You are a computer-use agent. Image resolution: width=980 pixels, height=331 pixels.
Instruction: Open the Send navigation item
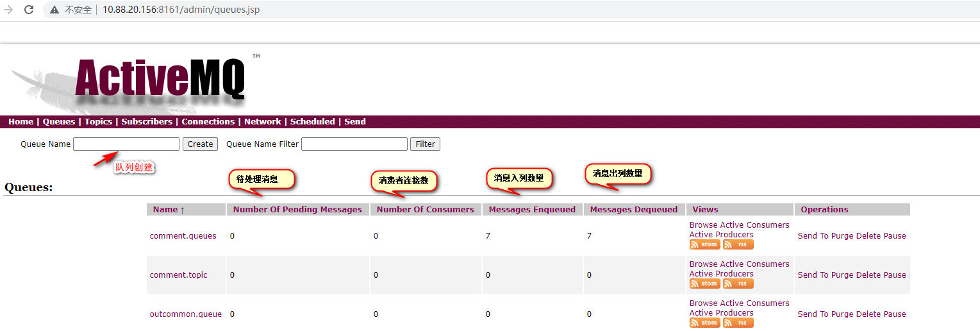tap(355, 121)
